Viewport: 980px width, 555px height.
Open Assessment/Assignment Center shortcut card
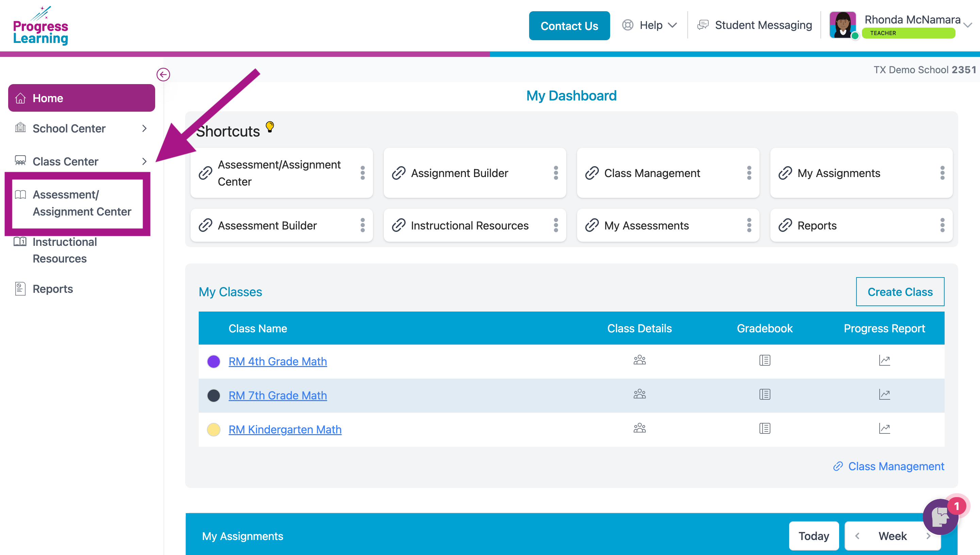281,173
